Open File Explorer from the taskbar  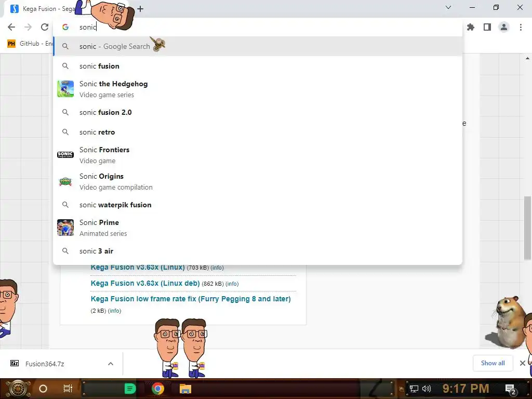[x=185, y=389]
